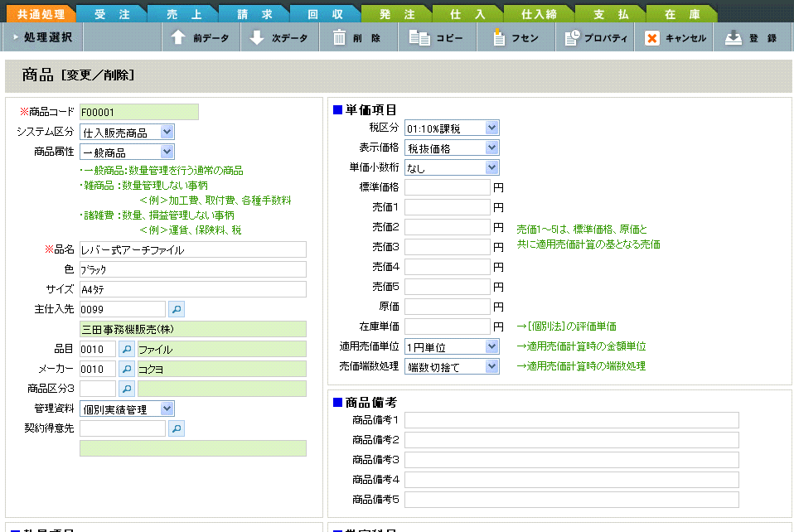Open the プロパティ icon

point(572,37)
